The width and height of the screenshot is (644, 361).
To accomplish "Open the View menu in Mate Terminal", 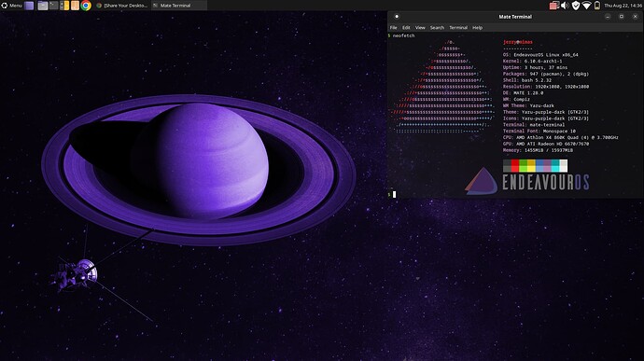I will (420, 27).
